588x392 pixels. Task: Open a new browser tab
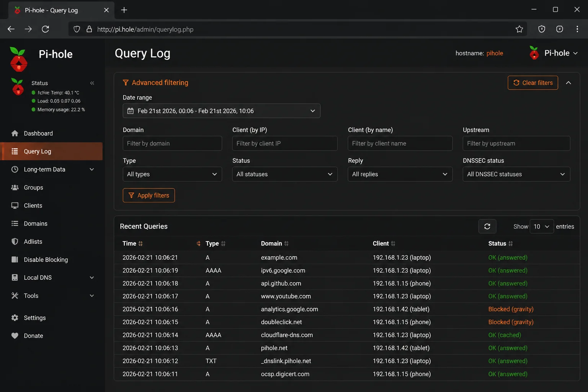pos(124,10)
